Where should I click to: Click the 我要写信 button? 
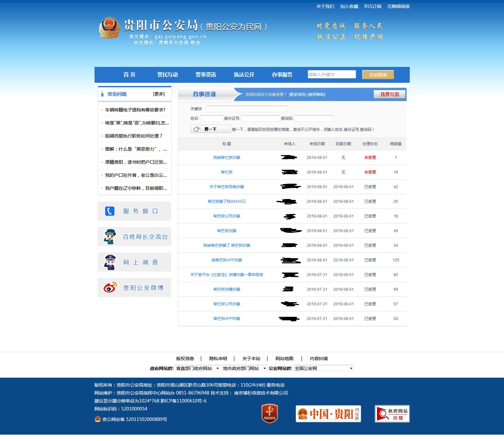click(x=389, y=94)
